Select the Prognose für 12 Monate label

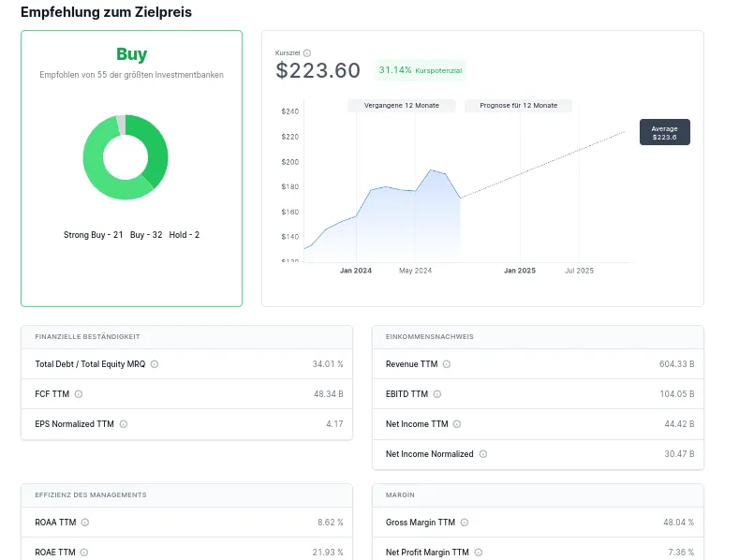[x=518, y=106]
